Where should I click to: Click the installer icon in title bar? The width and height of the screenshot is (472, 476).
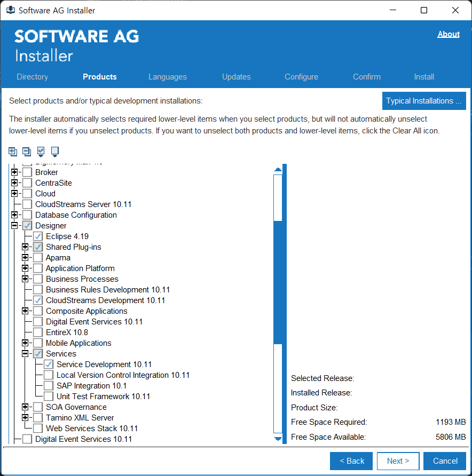10,10
